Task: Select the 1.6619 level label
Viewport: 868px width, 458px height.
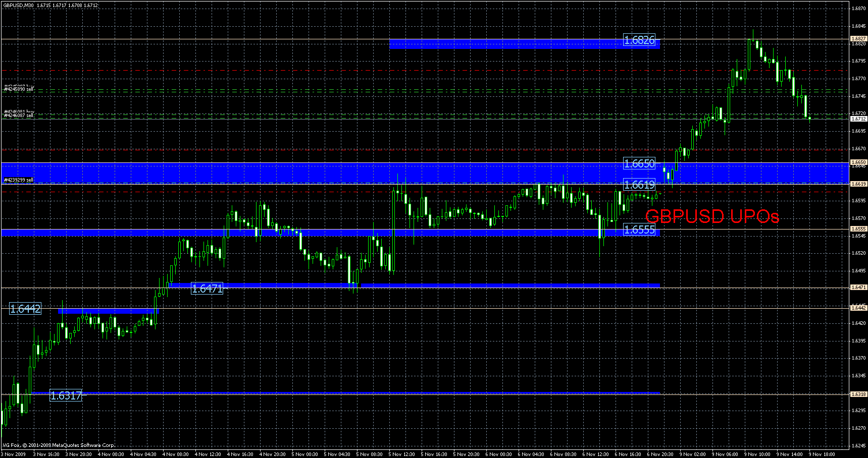Action: 639,185
